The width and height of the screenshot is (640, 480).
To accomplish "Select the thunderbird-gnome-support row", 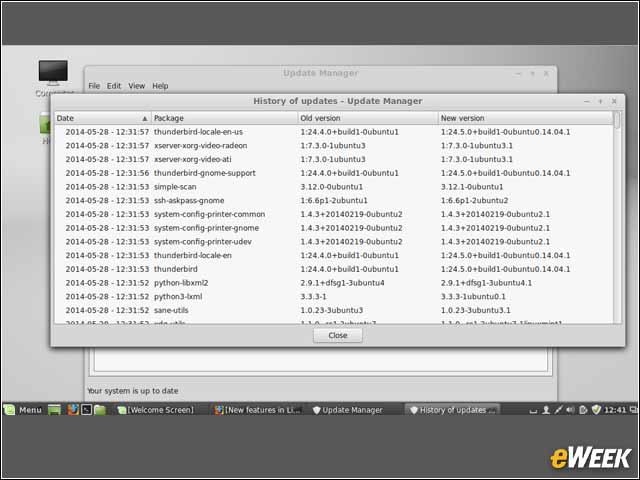I will (x=334, y=173).
